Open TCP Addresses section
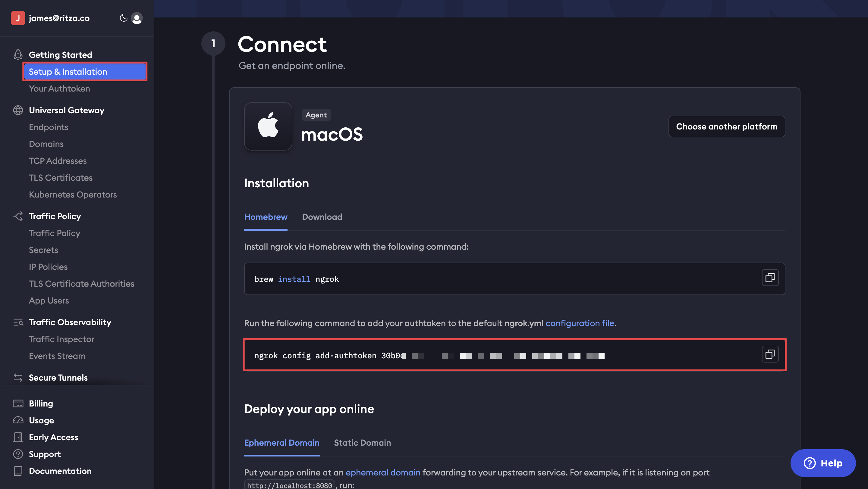Screen dimensions: 868x489 point(58,161)
